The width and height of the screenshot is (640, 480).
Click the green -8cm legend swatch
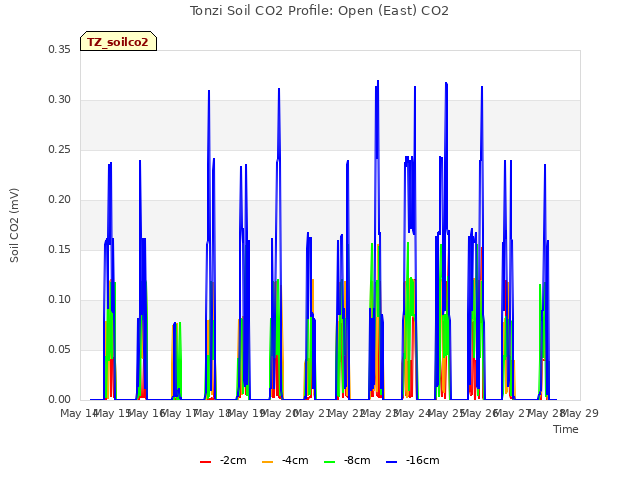click(x=329, y=462)
